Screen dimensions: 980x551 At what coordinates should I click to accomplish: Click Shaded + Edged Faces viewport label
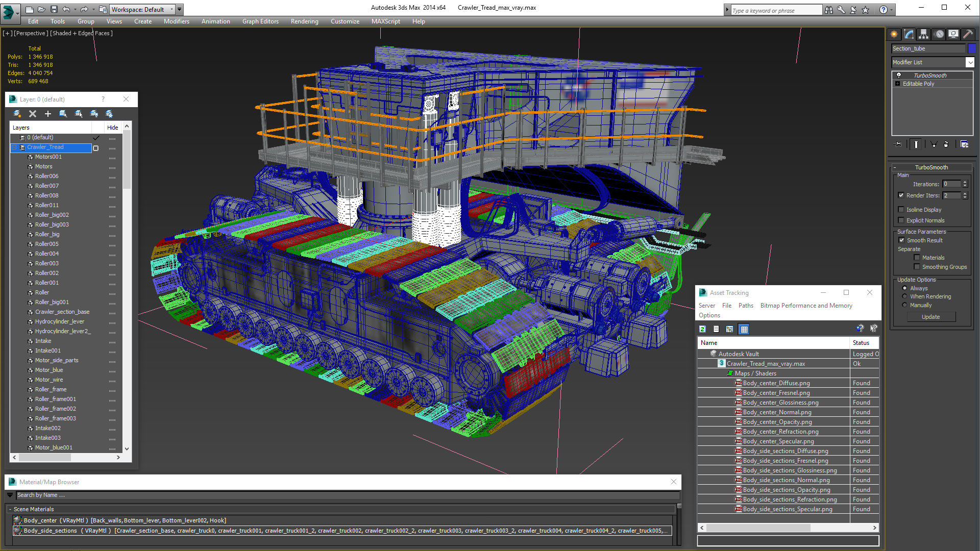tap(81, 33)
